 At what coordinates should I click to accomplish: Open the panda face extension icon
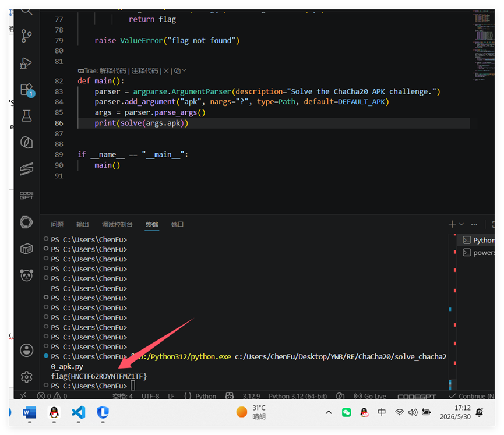tap(26, 275)
